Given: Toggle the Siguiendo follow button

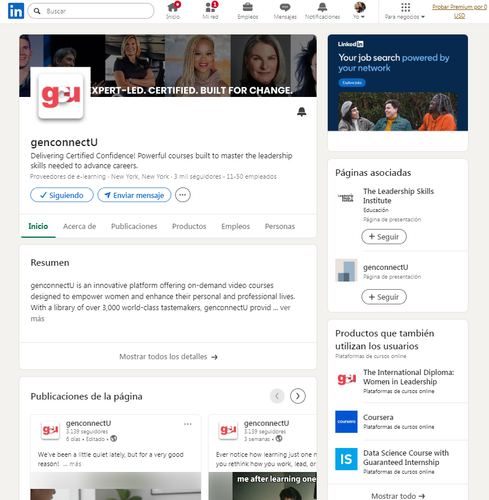Looking at the screenshot, I should [62, 195].
